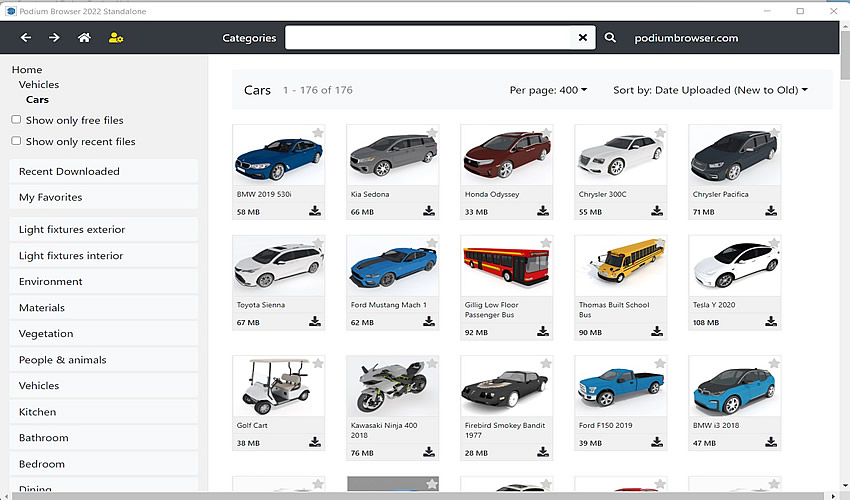850x500 pixels.
Task: Visit podiumbrowser.com link
Action: pyautogui.click(x=686, y=38)
